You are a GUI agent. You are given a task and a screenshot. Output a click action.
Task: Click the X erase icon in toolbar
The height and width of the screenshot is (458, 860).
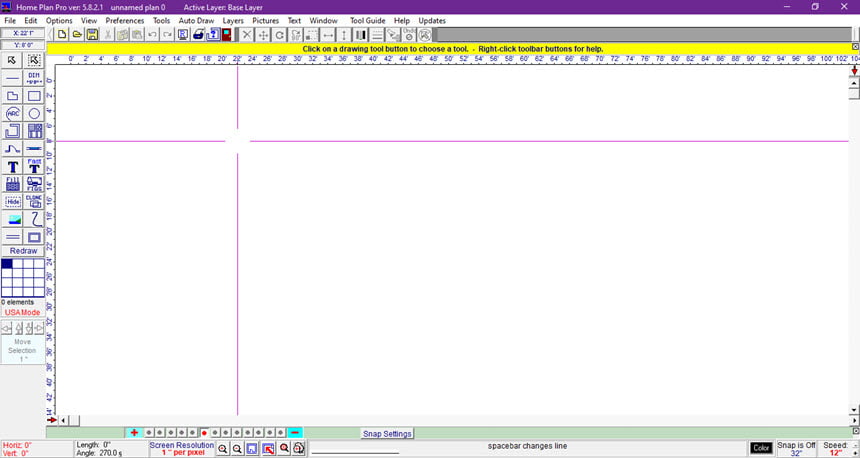pyautogui.click(x=247, y=35)
